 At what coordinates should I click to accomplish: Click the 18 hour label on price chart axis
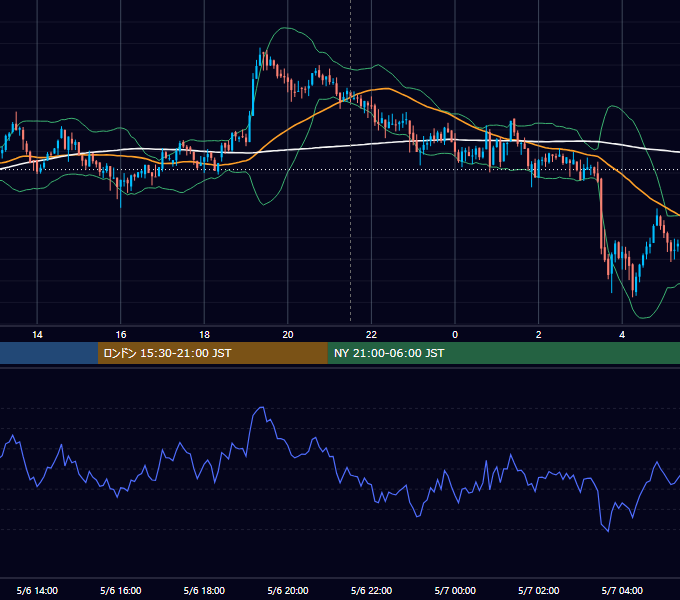204,335
